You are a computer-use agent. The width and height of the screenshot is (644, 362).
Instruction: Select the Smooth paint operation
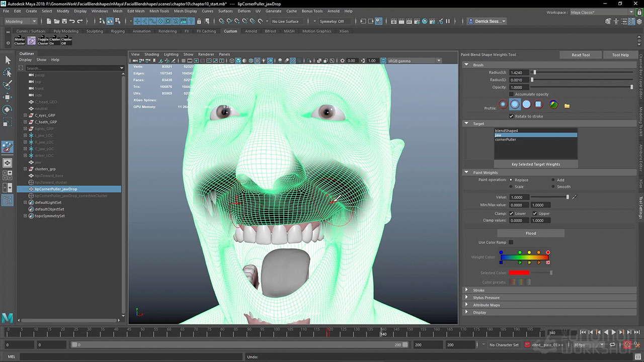(554, 187)
